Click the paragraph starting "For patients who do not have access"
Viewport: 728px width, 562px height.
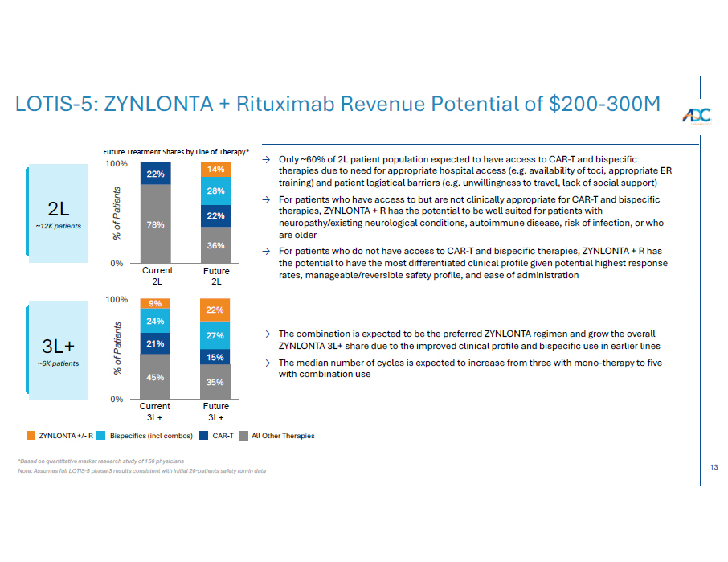point(473,263)
